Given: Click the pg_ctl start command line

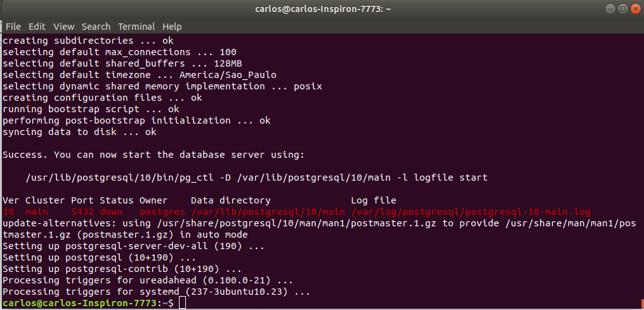Looking at the screenshot, I should click(257, 178).
